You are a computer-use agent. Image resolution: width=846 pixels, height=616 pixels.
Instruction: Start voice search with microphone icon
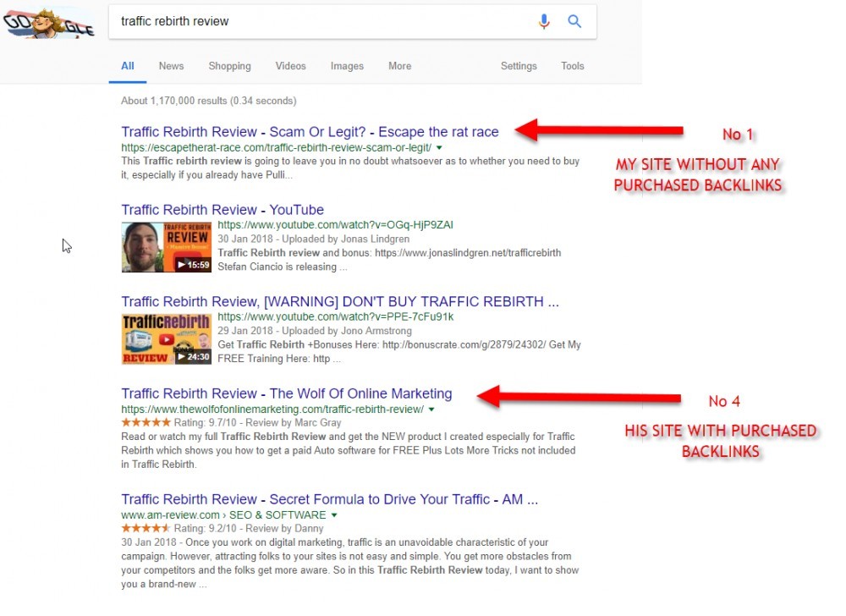[544, 21]
